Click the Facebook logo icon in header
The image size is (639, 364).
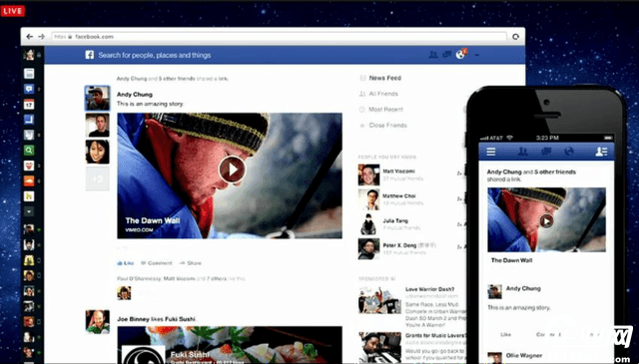(89, 55)
